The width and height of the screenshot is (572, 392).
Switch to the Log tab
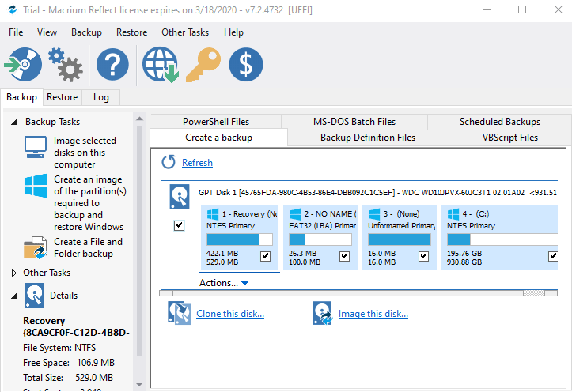coord(101,97)
